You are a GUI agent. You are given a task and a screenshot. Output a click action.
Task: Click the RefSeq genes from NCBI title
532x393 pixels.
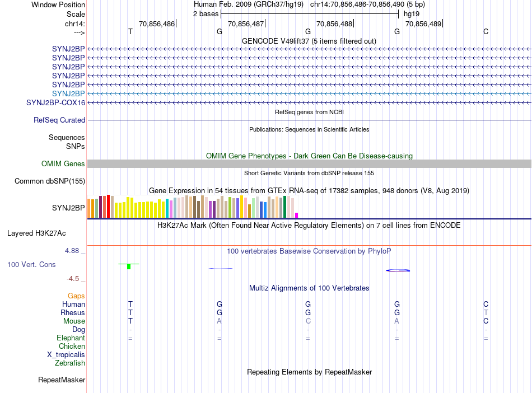tap(310, 112)
